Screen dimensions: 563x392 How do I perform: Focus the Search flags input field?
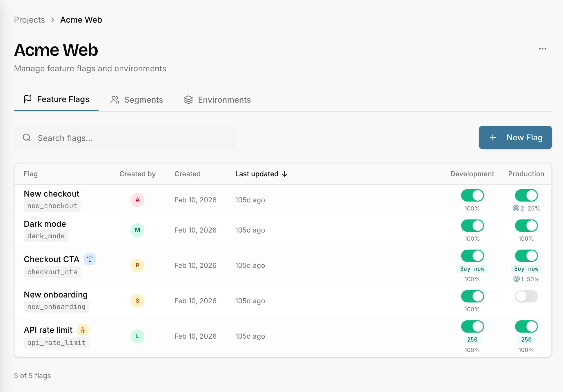click(125, 137)
